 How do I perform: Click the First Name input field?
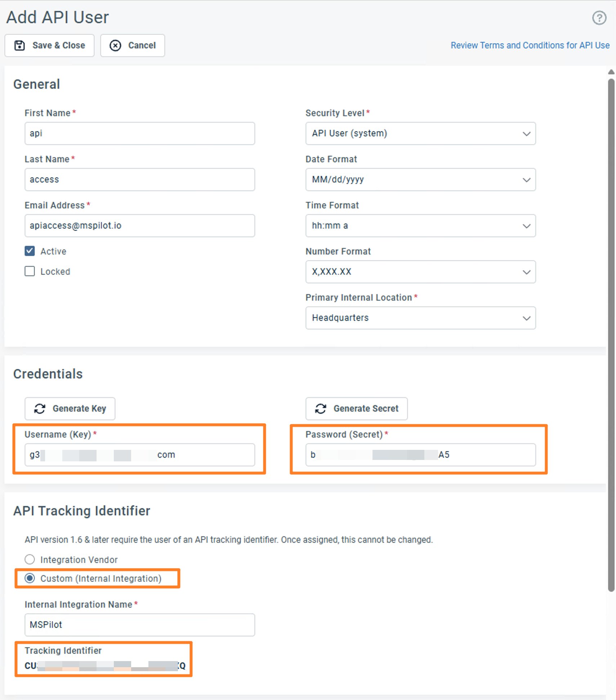coord(140,133)
